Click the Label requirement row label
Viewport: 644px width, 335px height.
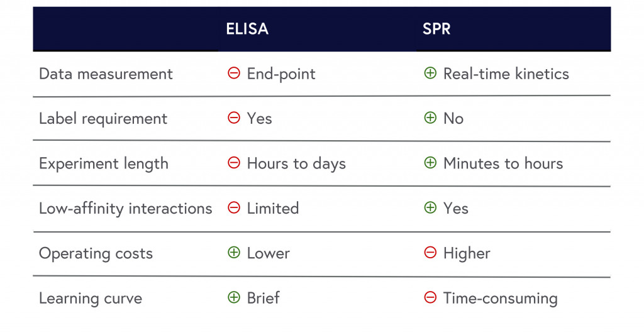103,119
